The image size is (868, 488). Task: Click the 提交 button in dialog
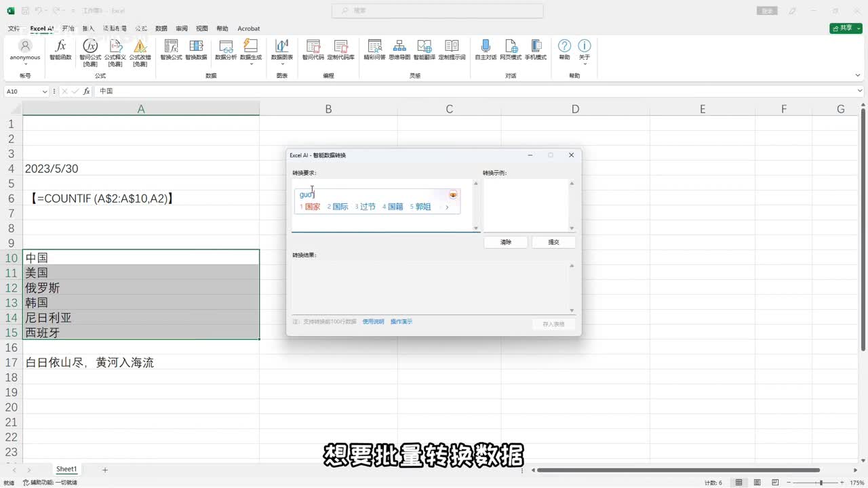pos(553,242)
